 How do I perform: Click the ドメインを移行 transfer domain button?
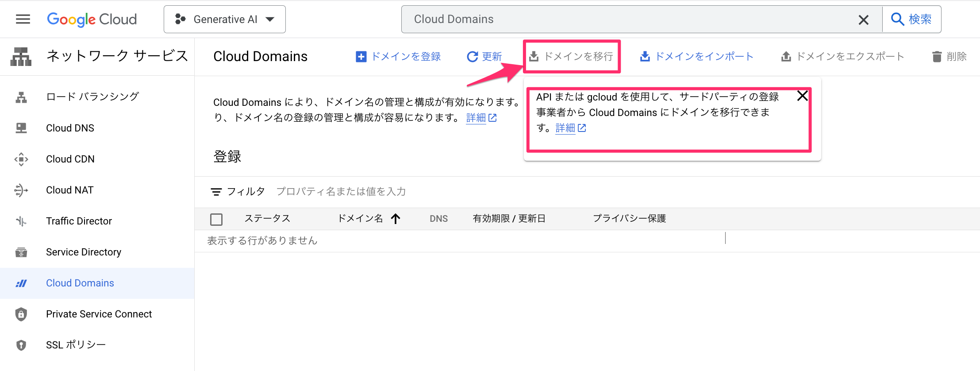[571, 56]
